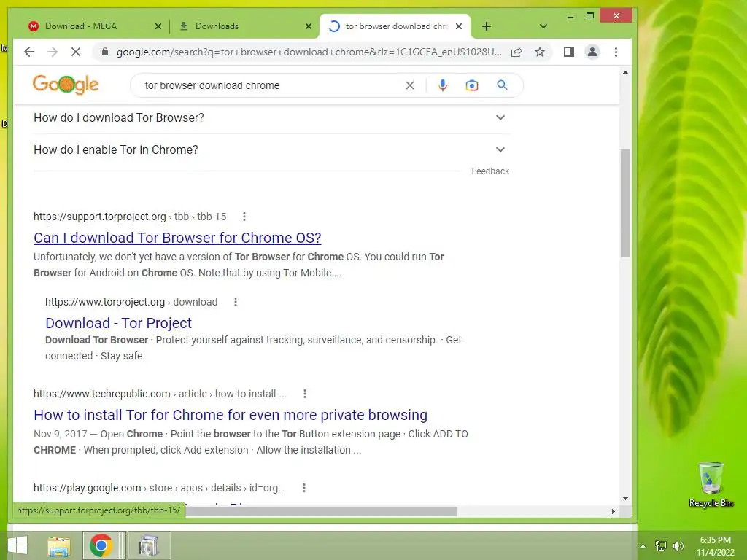Open the installer app on taskbar
The height and width of the screenshot is (560, 747).
click(x=149, y=545)
